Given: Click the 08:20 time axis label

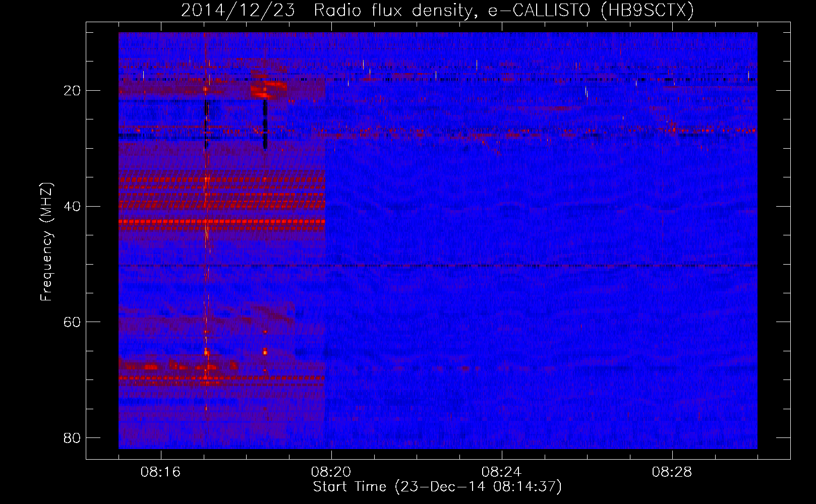Looking at the screenshot, I should 331,472.
